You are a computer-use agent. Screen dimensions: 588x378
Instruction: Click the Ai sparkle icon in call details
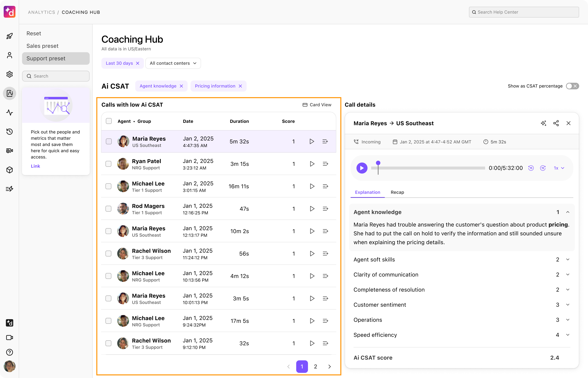(x=543, y=123)
